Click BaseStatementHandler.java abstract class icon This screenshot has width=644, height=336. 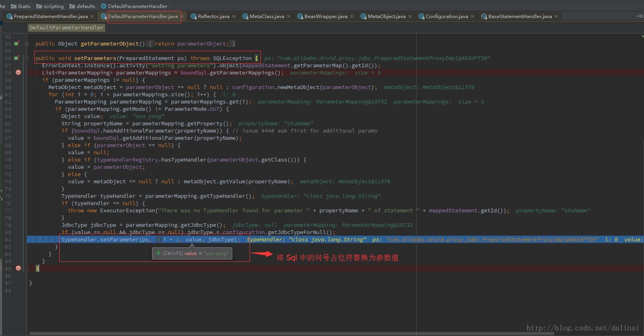tap(484, 17)
